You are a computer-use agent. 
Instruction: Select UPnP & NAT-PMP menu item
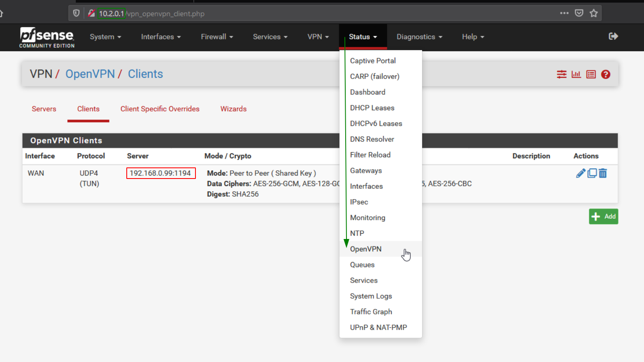click(x=381, y=327)
